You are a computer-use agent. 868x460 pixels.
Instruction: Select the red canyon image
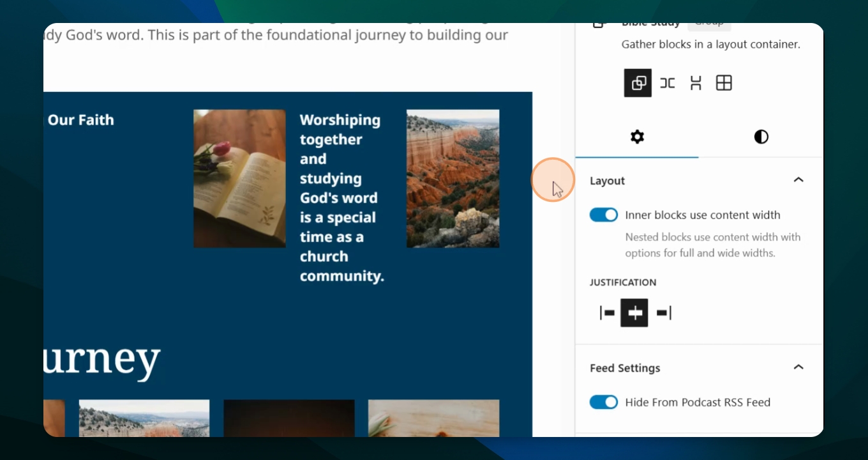(453, 178)
